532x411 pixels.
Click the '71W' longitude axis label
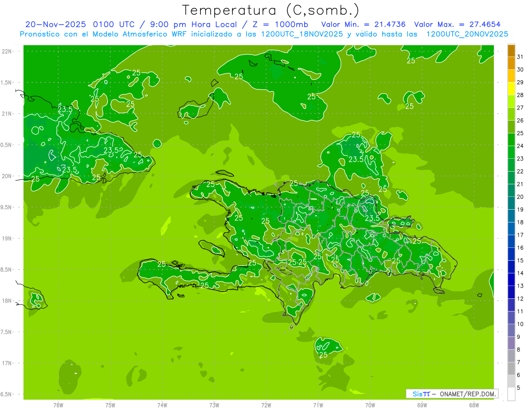(x=318, y=405)
